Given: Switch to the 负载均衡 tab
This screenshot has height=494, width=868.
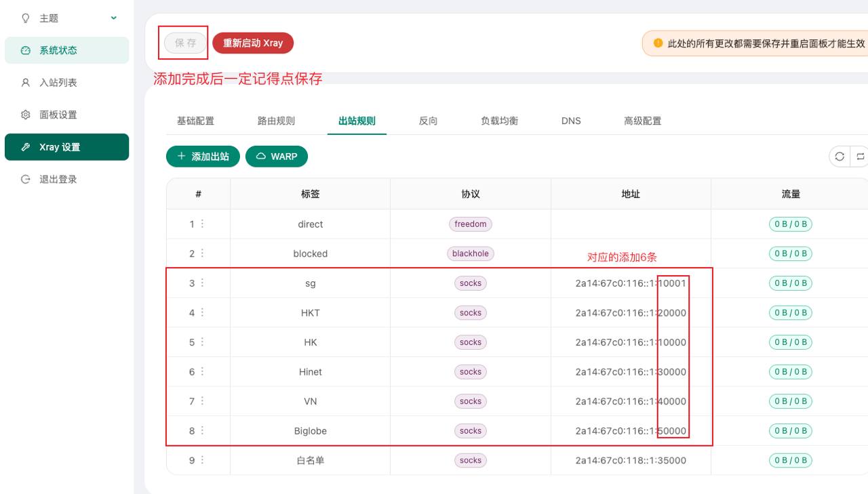Looking at the screenshot, I should pos(499,121).
